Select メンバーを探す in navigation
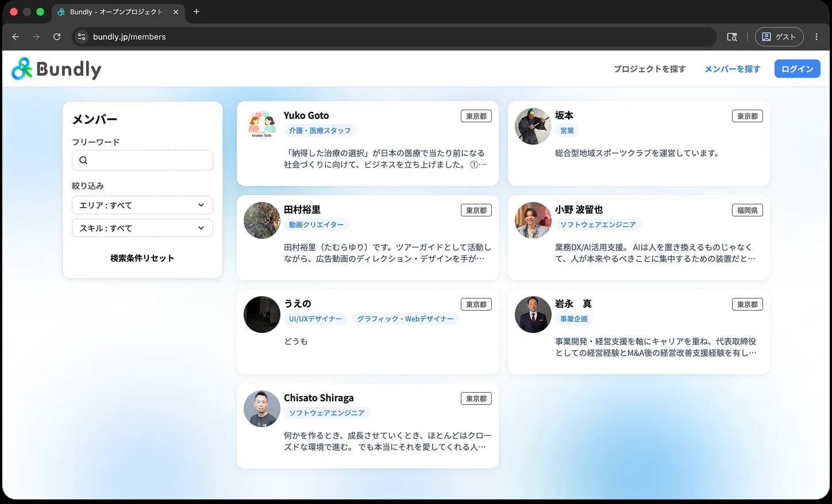The width and height of the screenshot is (832, 504). click(x=732, y=69)
